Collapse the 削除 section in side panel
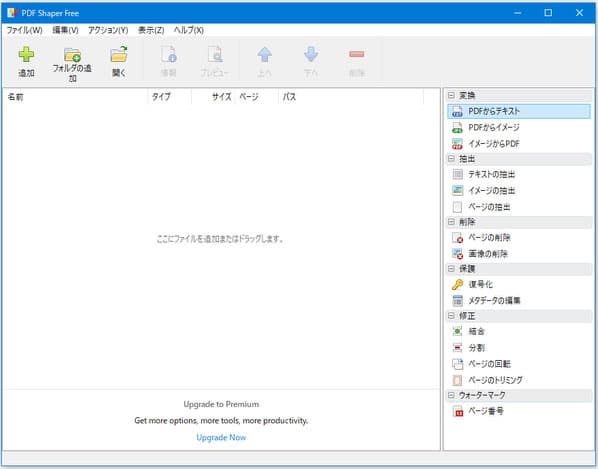598x469 pixels. [x=451, y=222]
